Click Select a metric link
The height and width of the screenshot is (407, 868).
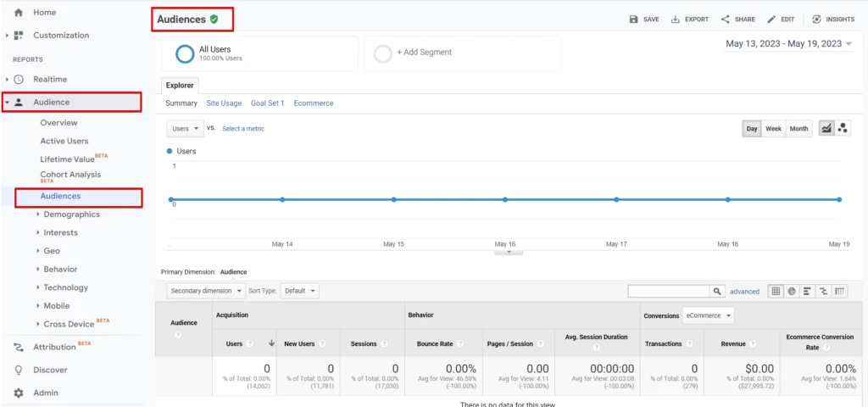click(243, 129)
